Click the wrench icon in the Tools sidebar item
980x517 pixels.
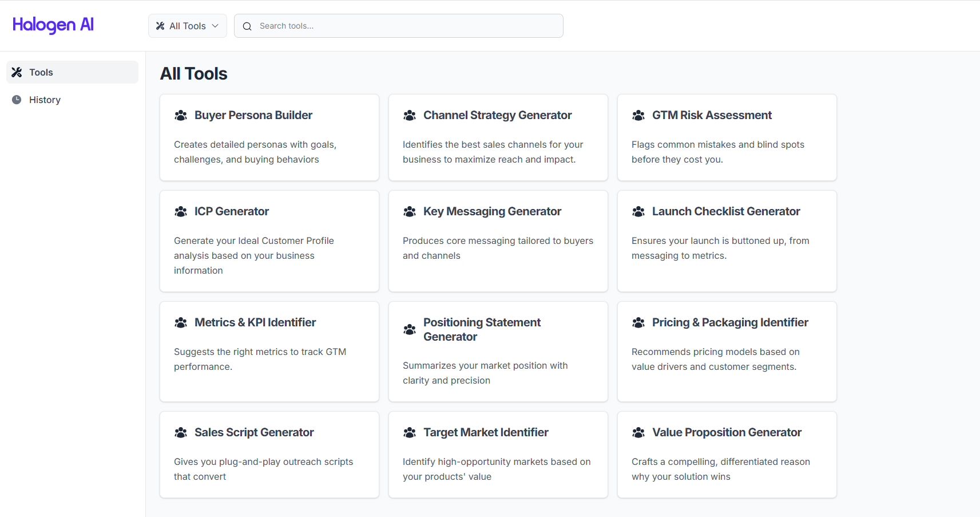(x=17, y=72)
